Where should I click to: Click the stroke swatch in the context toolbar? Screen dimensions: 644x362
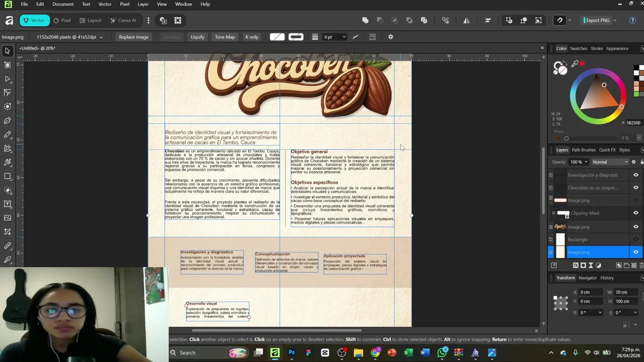296,37
